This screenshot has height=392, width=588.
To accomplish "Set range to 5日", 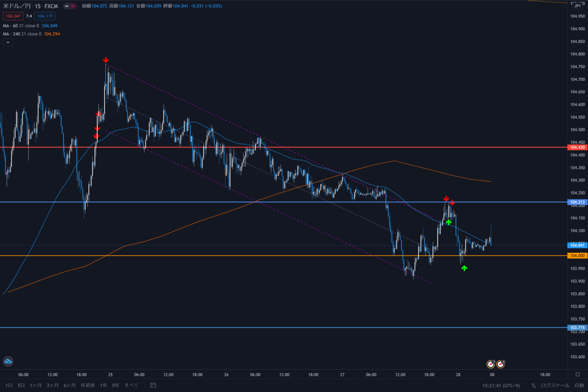I will pos(21,385).
